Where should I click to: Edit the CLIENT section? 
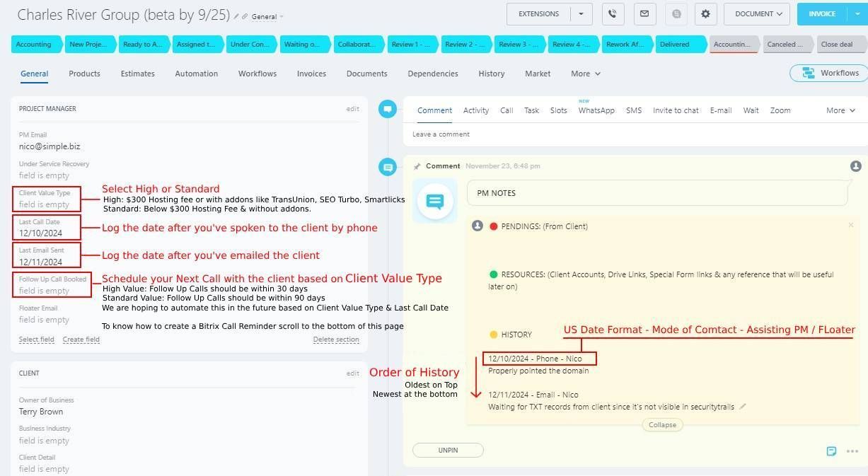[x=352, y=373]
